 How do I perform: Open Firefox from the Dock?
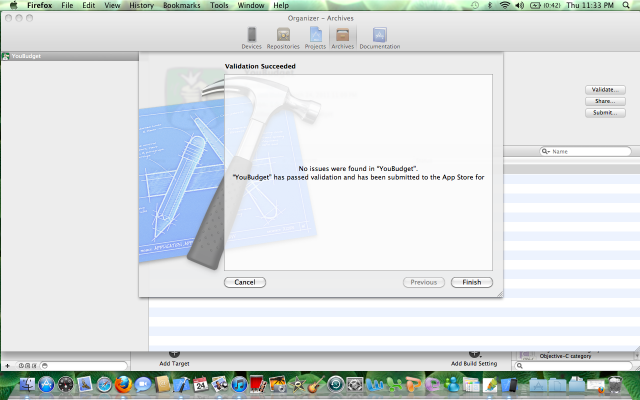click(123, 384)
